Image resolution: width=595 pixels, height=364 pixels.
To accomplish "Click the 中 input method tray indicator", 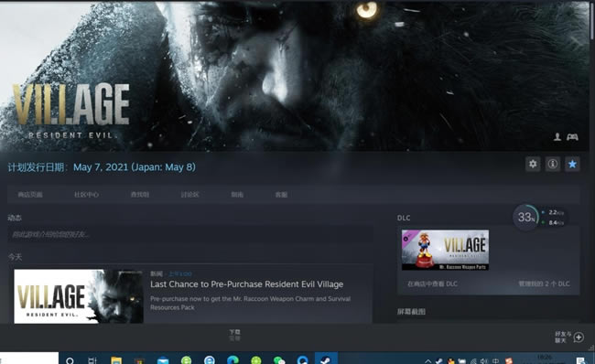I will coord(495,361).
